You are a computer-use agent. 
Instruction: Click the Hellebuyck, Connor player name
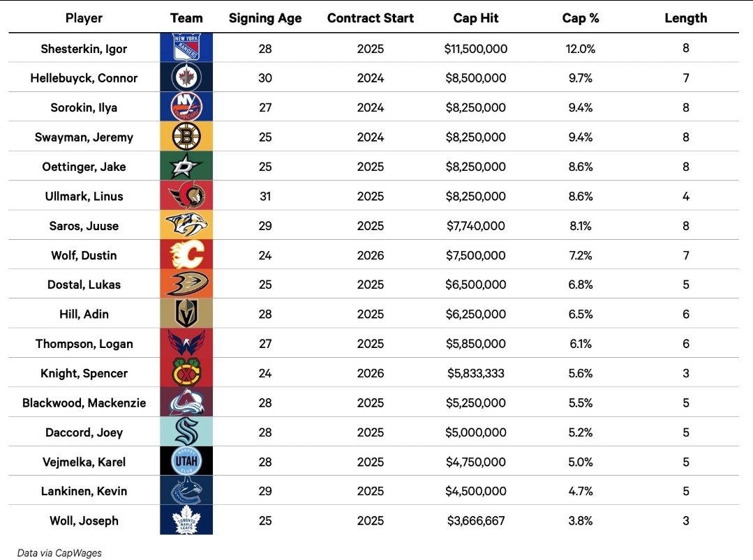[84, 78]
